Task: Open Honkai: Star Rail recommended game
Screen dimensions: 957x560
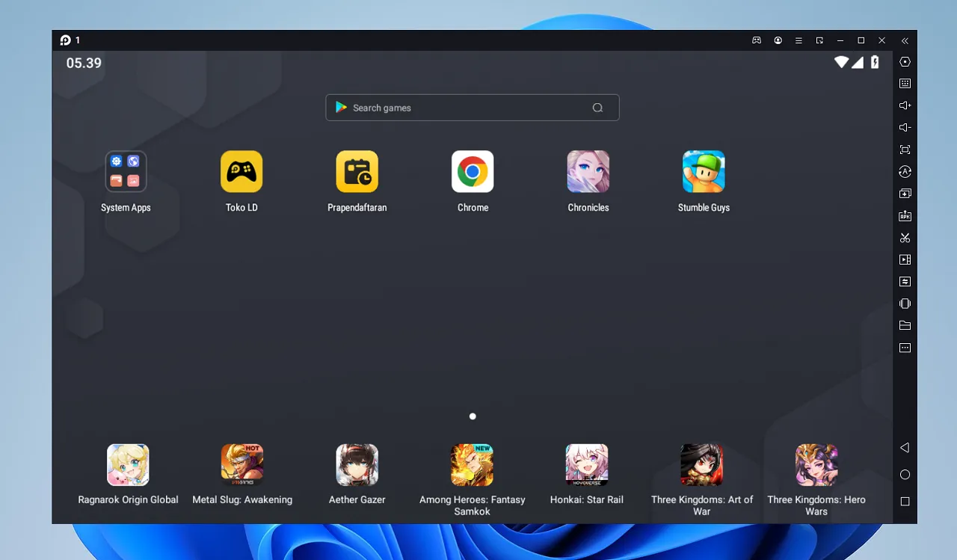Action: pos(587,465)
